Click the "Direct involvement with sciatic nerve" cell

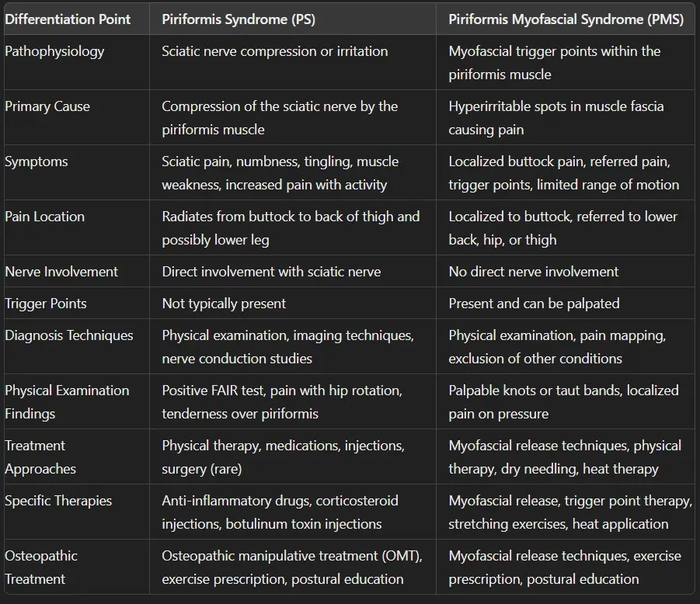pos(271,272)
